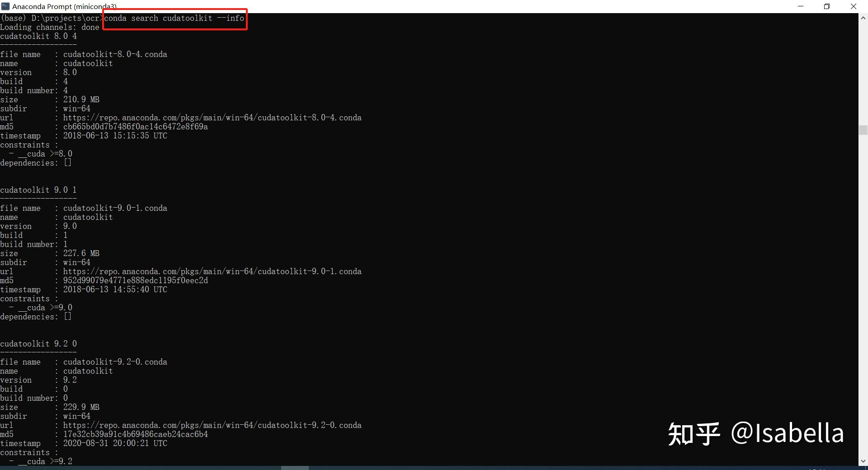
Task: Click the size value '227.6 MB'
Action: [81, 253]
